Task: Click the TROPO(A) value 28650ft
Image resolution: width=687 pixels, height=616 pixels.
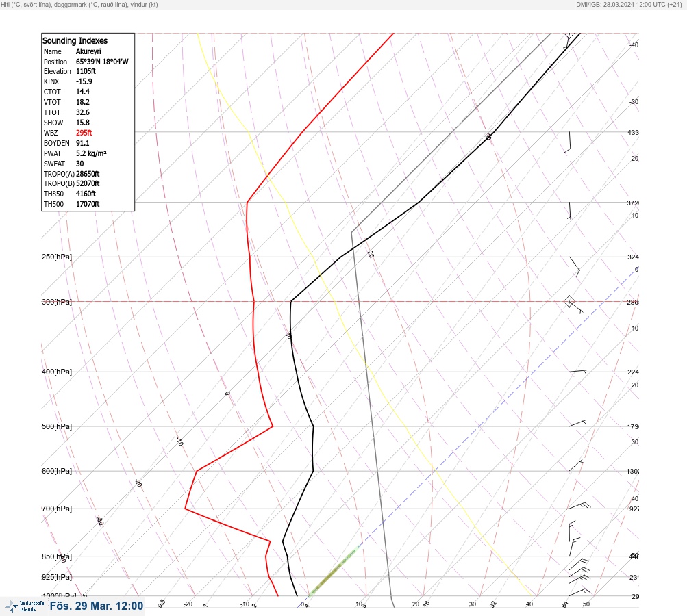Action: coord(88,174)
